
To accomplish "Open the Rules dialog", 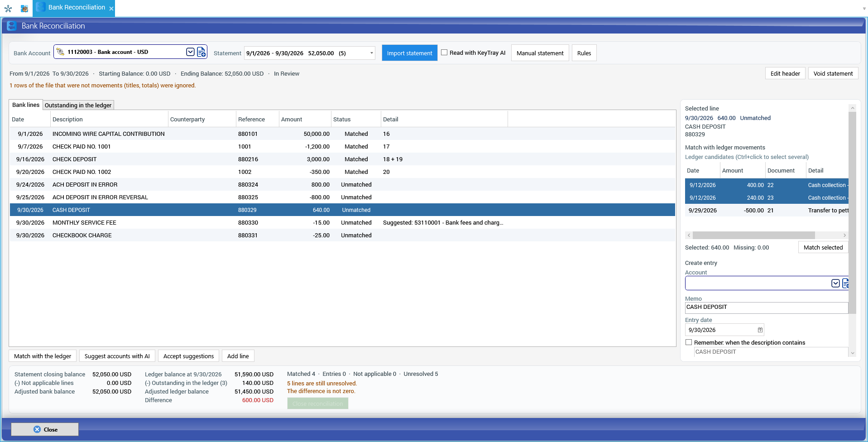I will click(x=584, y=53).
